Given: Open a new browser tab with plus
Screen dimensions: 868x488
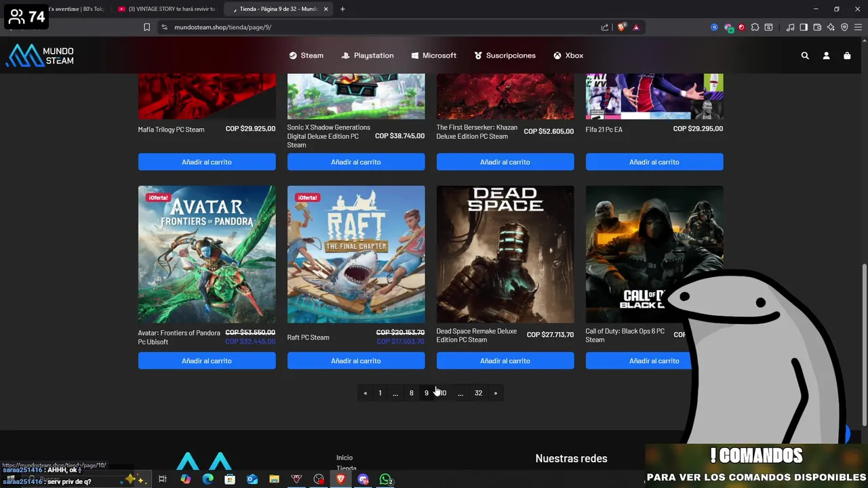Looking at the screenshot, I should pos(342,9).
